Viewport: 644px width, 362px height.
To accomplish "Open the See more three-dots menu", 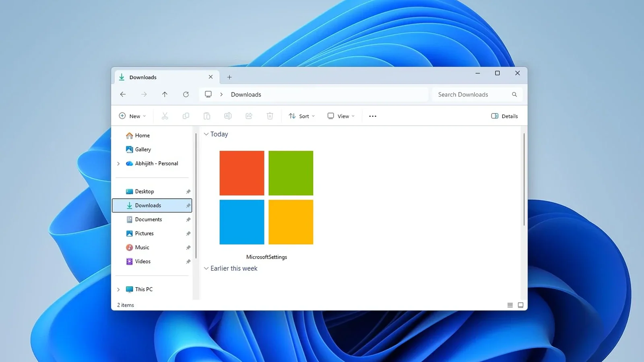I will click(373, 116).
